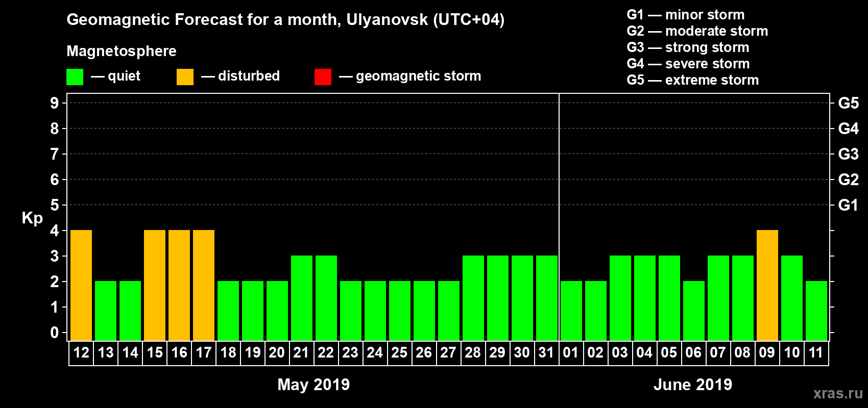Click the G5 right axis label

[848, 103]
